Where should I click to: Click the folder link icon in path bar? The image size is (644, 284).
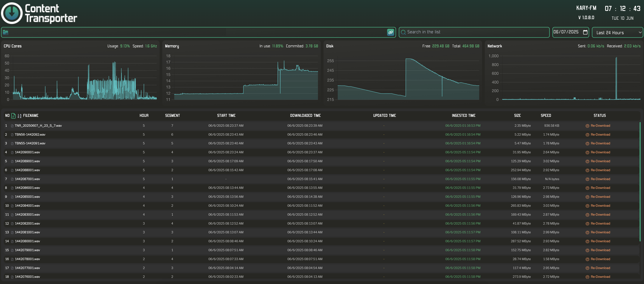[6, 33]
